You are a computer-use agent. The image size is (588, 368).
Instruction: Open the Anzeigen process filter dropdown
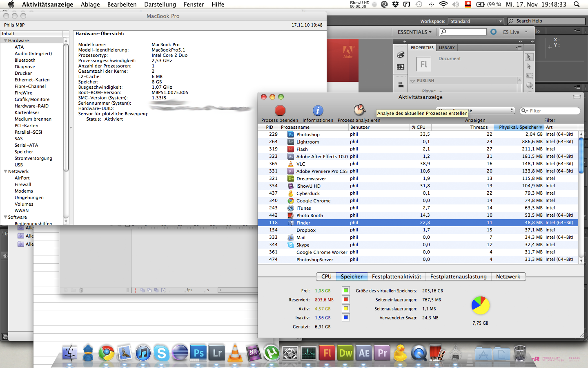475,110
